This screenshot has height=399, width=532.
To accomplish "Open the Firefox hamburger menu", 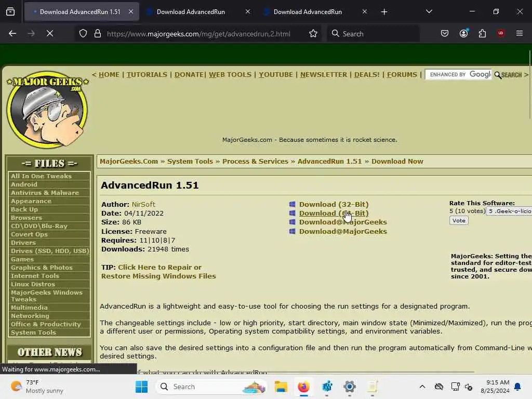I will (519, 33).
